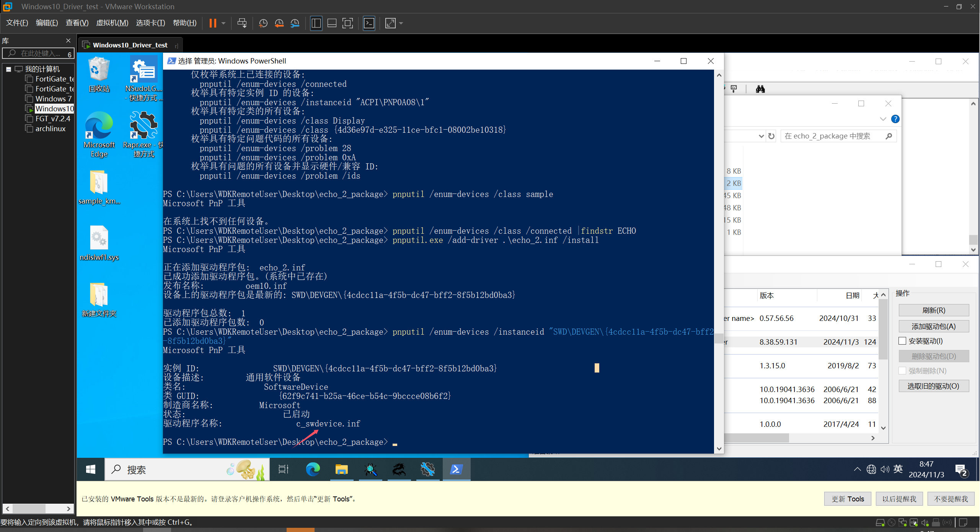Collapse the 我的计算机 tree node

[x=8, y=69]
